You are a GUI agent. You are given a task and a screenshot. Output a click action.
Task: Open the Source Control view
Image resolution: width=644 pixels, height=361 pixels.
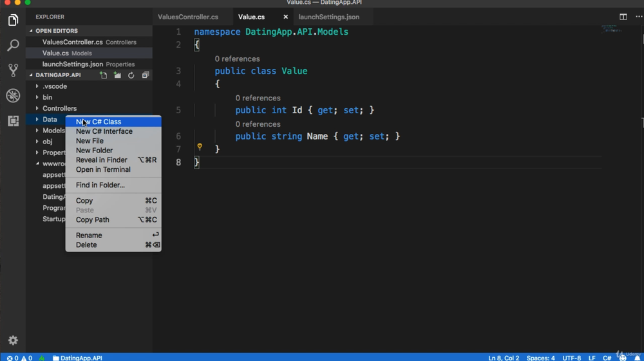(x=13, y=70)
